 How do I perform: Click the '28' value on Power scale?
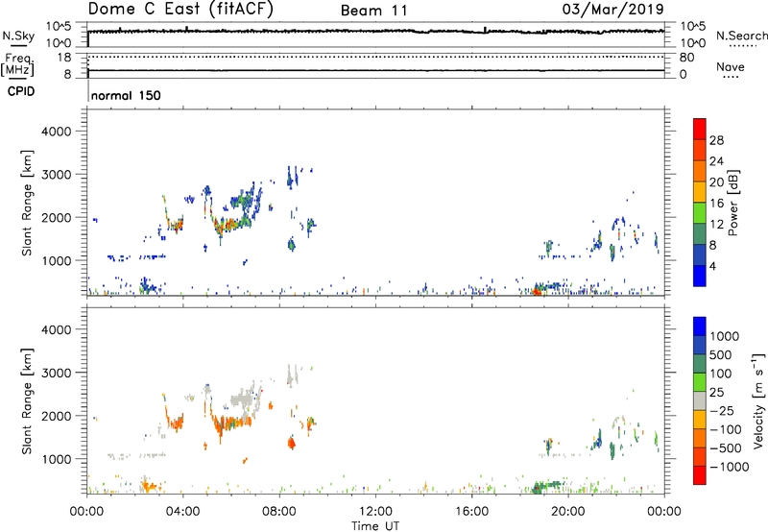716,140
